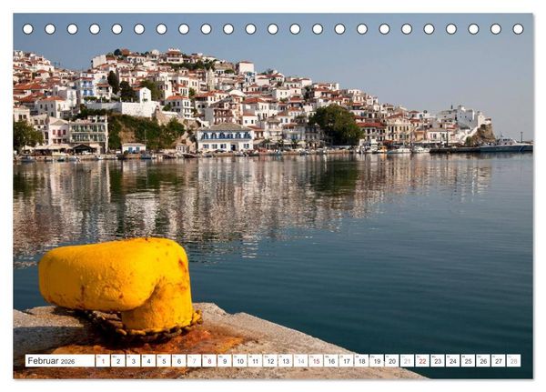Screen dimensions: 546x392
Task: Click the yellow mooring bollard
Action: click(x=116, y=284)
